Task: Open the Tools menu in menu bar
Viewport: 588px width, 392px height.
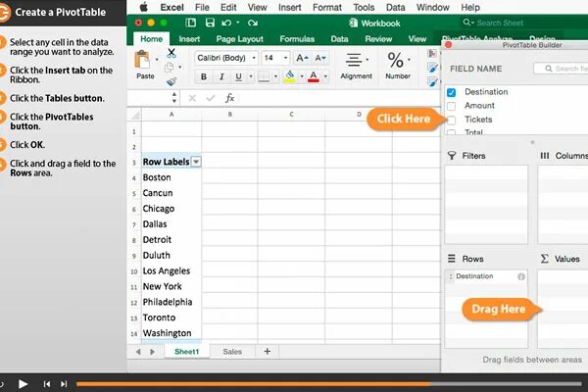Action: point(364,7)
